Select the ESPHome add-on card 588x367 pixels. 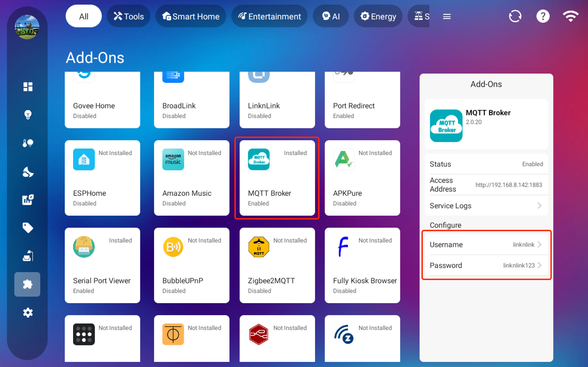102,178
